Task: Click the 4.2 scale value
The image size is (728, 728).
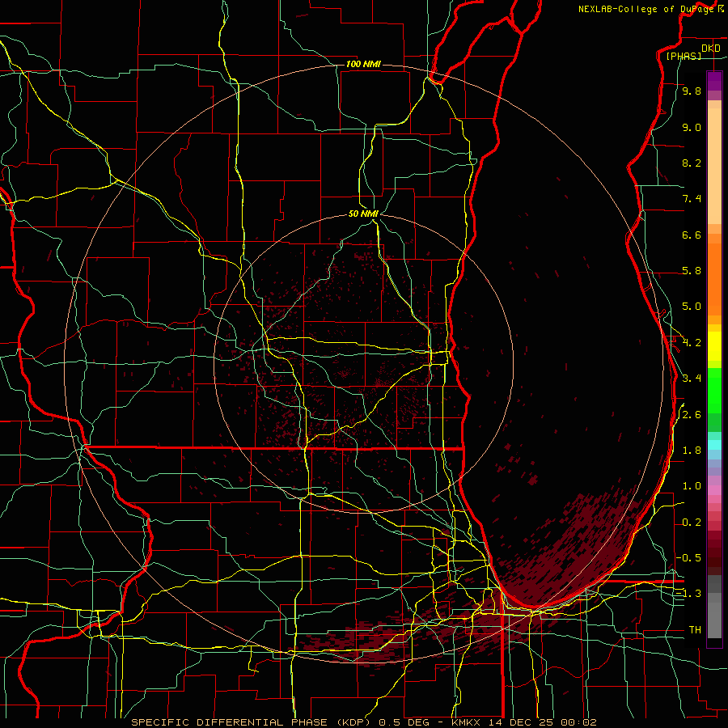Action: click(x=692, y=343)
